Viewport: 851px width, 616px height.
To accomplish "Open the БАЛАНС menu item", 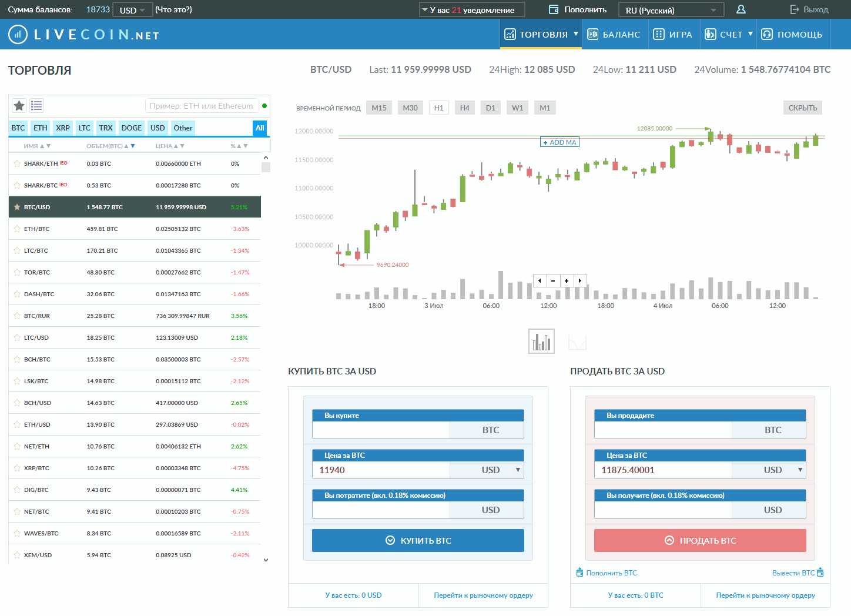I will tap(614, 34).
